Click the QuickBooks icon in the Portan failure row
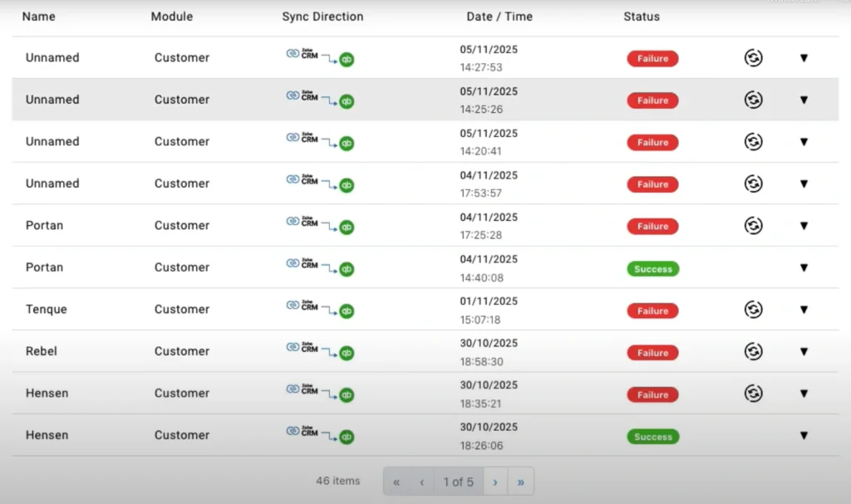851x504 pixels. click(x=347, y=228)
